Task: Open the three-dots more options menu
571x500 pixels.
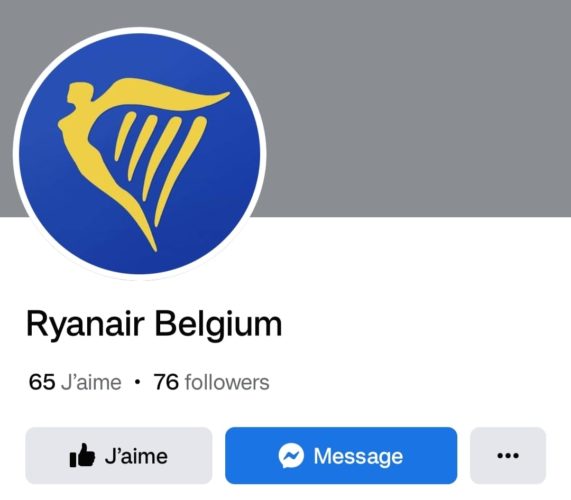Action: [508, 455]
